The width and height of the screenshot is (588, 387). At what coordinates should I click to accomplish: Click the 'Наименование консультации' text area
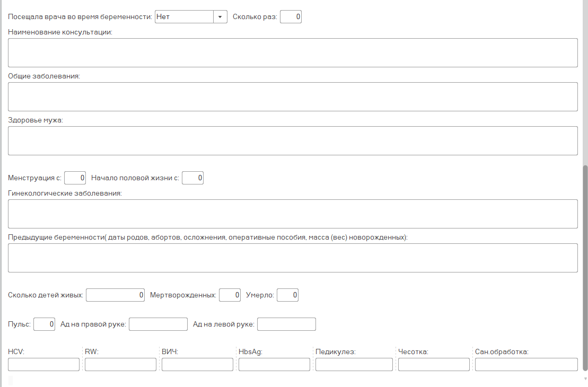pos(293,52)
